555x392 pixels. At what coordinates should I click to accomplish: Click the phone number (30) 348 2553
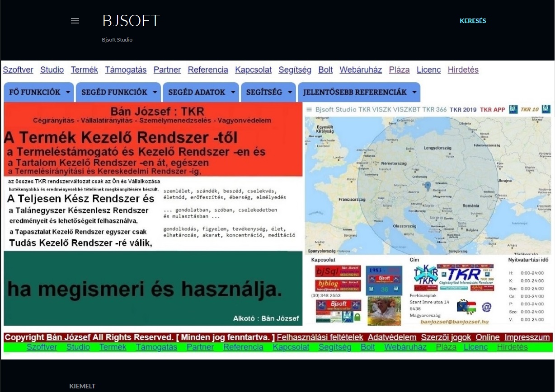tap(326, 295)
